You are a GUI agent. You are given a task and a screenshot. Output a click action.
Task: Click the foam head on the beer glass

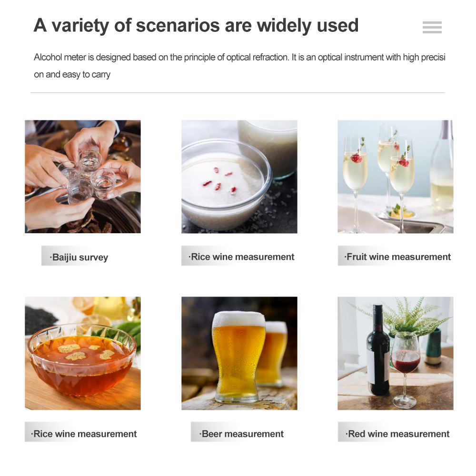[238, 319]
